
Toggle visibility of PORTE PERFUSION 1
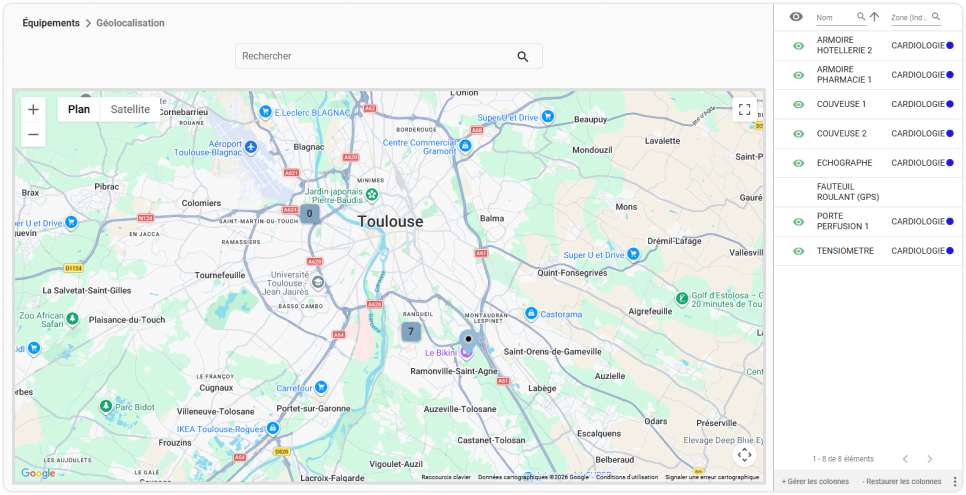798,222
